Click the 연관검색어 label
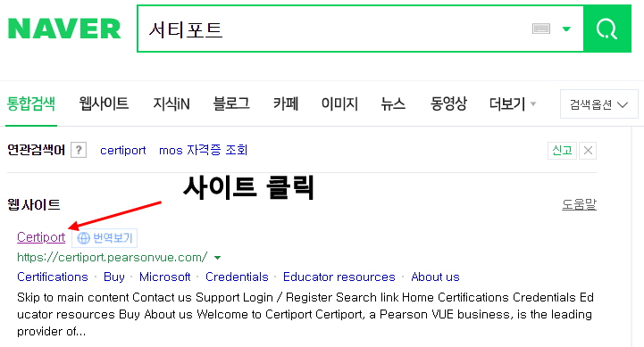The image size is (644, 347). pos(36,150)
